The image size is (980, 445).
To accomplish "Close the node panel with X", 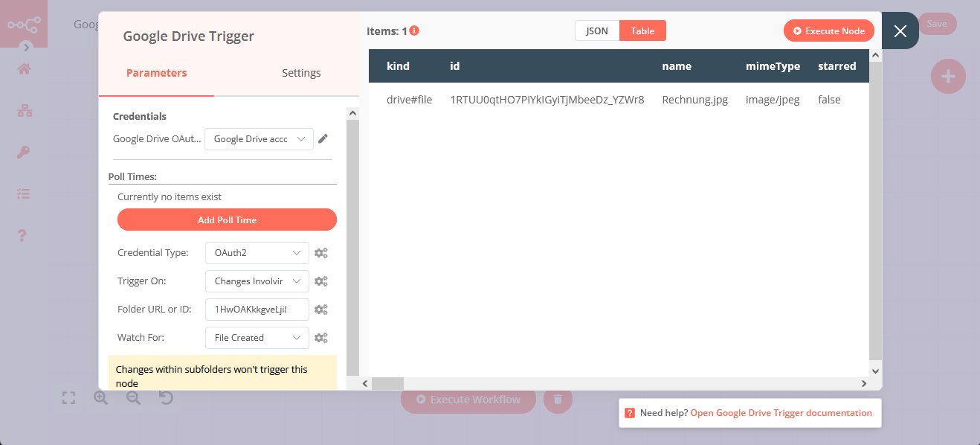I will [x=900, y=31].
